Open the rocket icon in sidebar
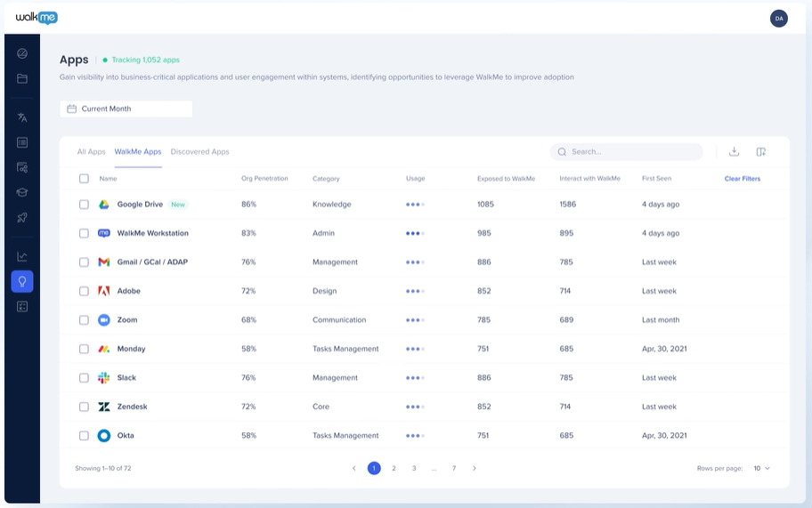Screen dimensions: 812x508 (22, 218)
